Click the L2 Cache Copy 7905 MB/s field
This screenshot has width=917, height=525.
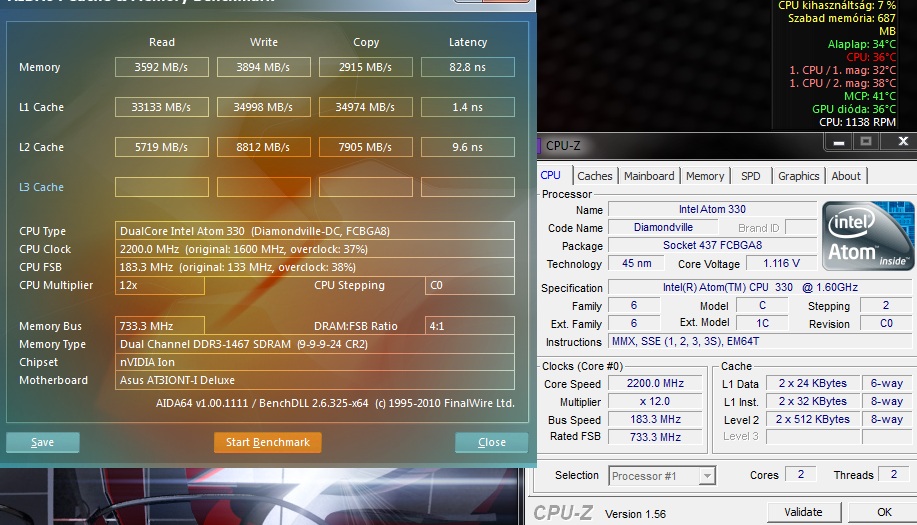pyautogui.click(x=366, y=147)
